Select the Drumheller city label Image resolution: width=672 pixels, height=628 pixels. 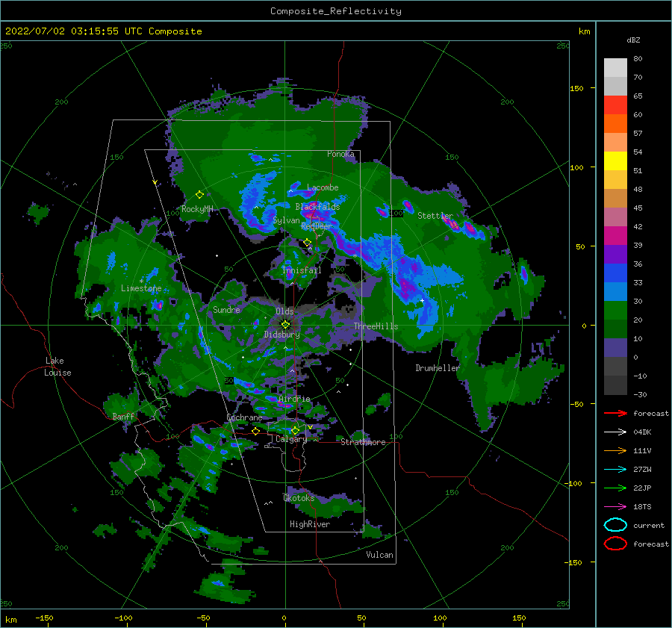pyautogui.click(x=437, y=368)
